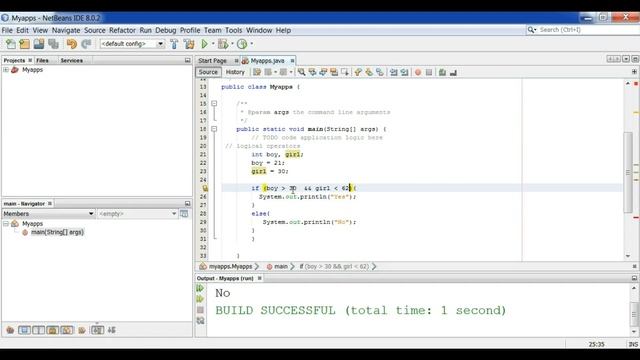This screenshot has width=640, height=360.
Task: Run the project with green play icon
Action: pyautogui.click(x=204, y=44)
